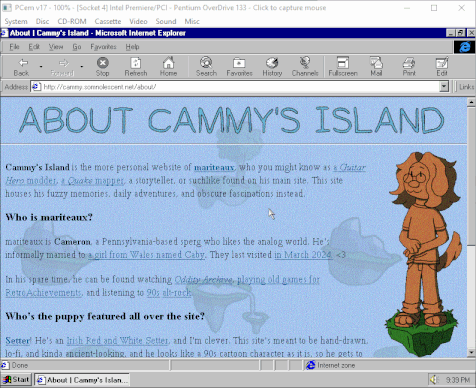Open the File menu in Internet Explorer

click(14, 47)
